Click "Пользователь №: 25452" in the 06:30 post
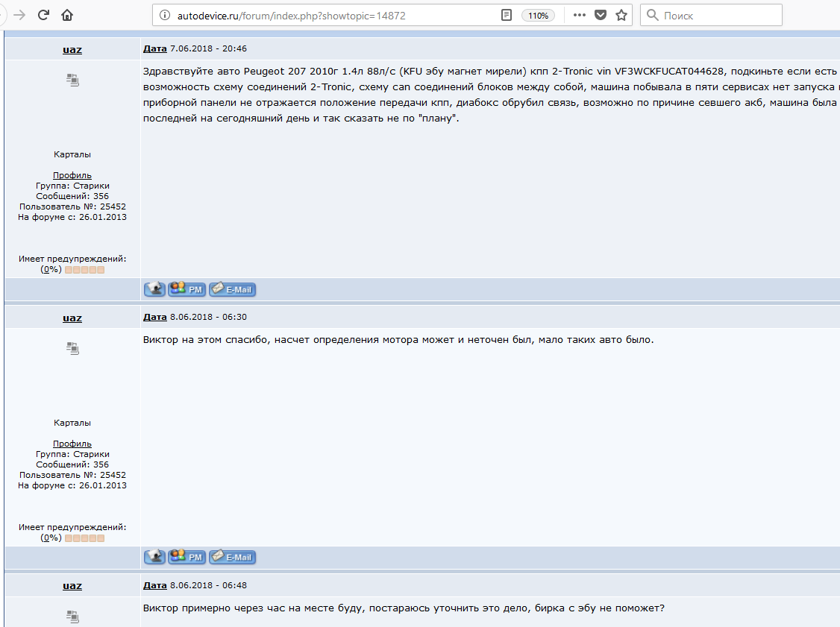This screenshot has width=840, height=627. [x=72, y=475]
